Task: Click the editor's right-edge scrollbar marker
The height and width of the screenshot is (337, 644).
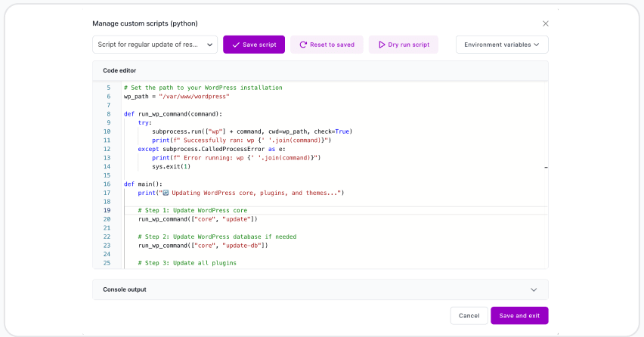Action: [x=546, y=171]
